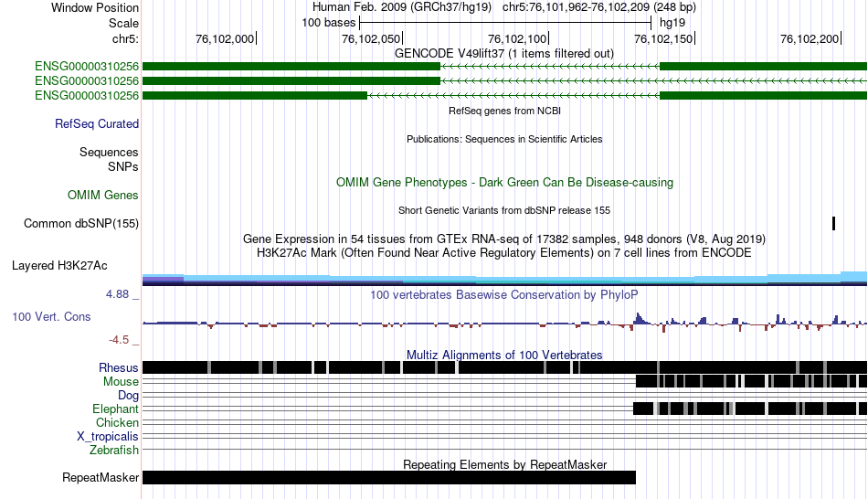Click the Scale track label

pos(123,23)
